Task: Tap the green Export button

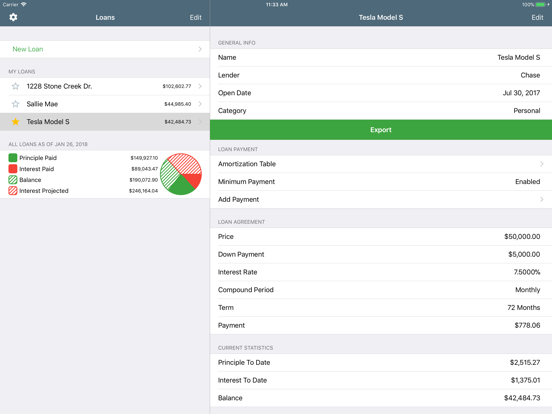Action: [x=381, y=130]
